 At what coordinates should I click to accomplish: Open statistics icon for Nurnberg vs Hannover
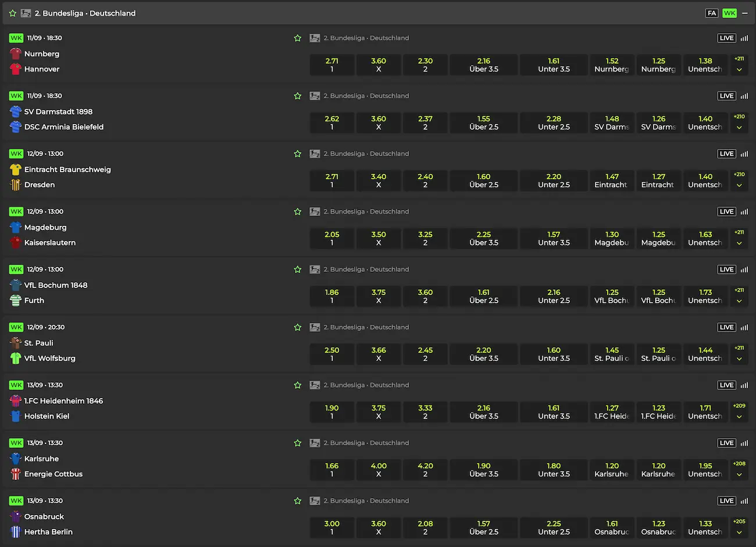pyautogui.click(x=744, y=38)
